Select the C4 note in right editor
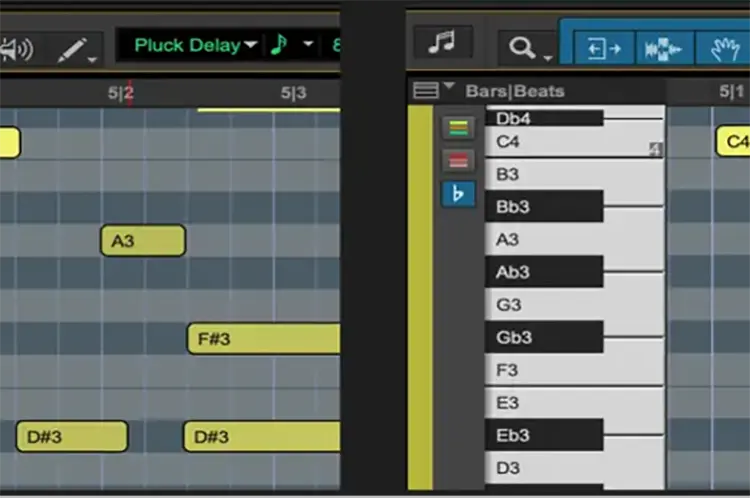 tap(733, 142)
